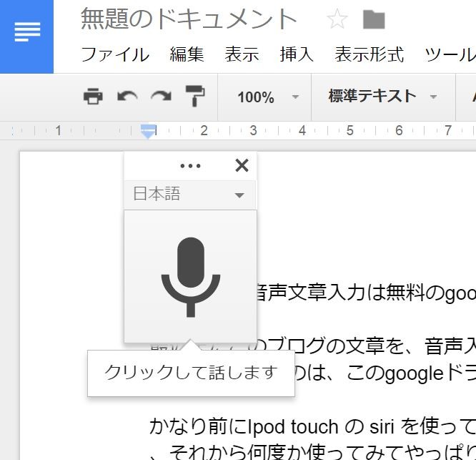Click the print icon
The image size is (476, 460).
[x=93, y=97]
